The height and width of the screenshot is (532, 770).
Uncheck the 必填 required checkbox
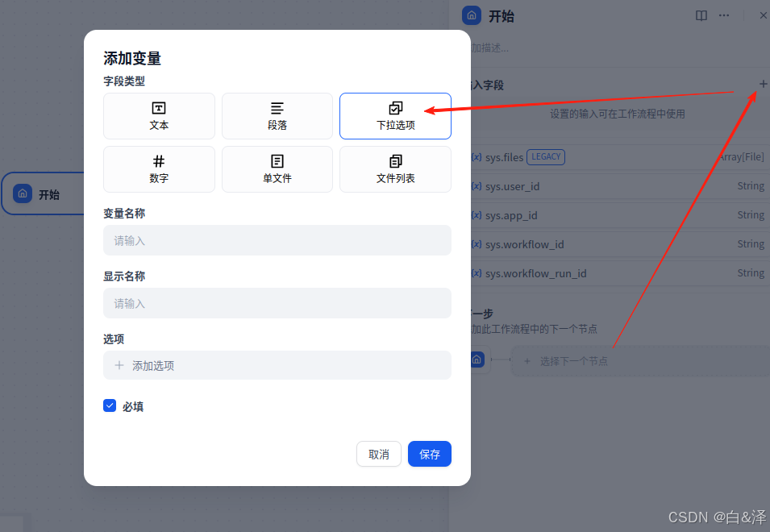click(x=110, y=405)
